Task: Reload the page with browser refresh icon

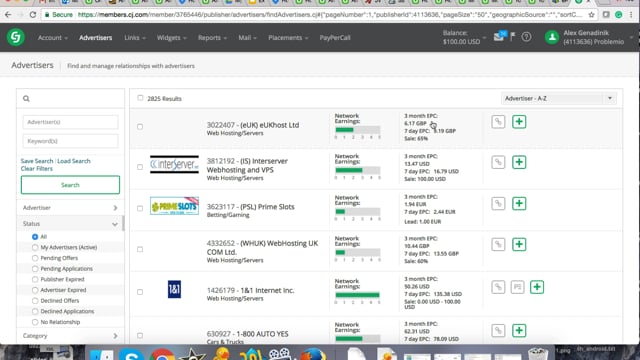Action: pos(33,15)
